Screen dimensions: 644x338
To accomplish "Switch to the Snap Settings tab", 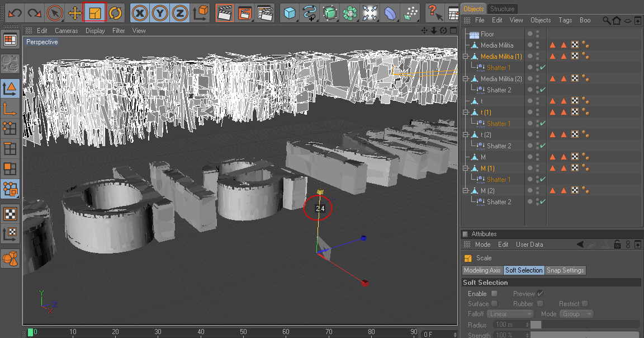I will point(565,270).
